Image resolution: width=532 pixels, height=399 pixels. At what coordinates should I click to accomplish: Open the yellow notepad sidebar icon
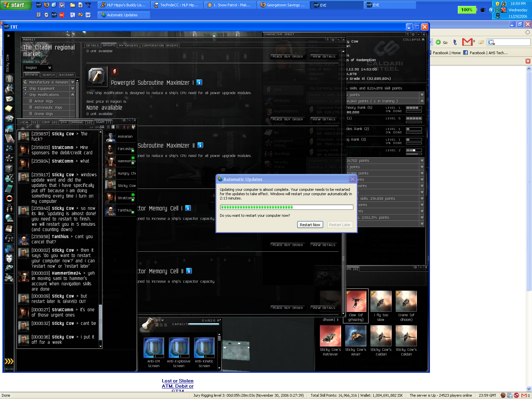pos(9,108)
